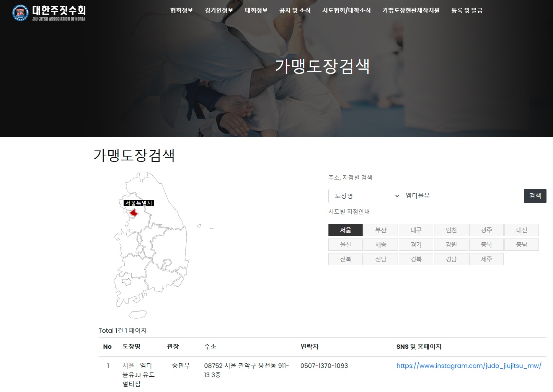Open the 협회정보 menu
Image resolution: width=553 pixels, height=392 pixels.
point(181,10)
